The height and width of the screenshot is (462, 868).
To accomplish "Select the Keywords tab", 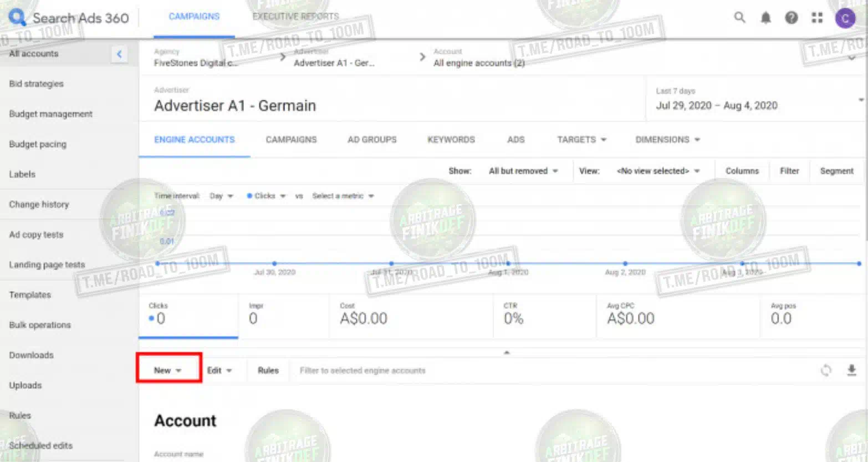I will [451, 140].
